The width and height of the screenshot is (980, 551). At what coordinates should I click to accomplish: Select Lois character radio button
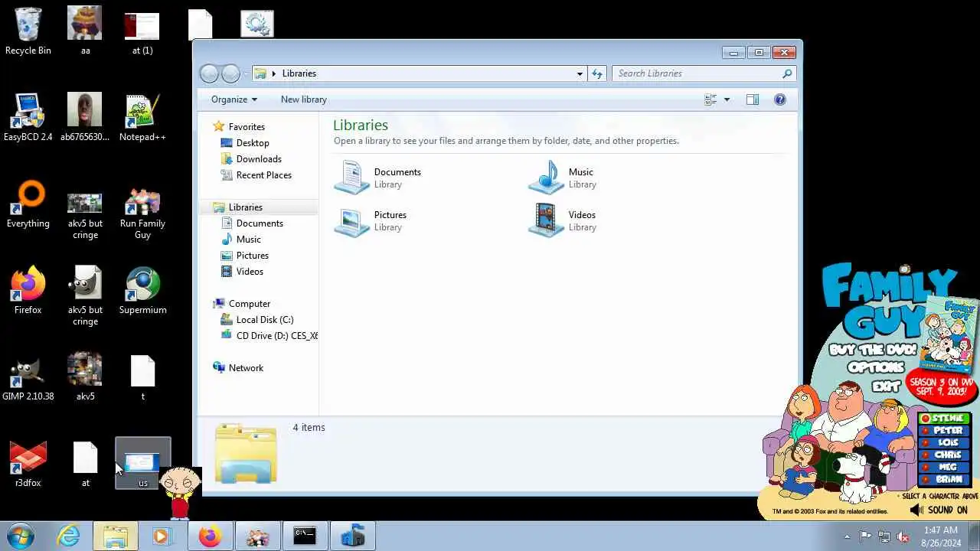(x=926, y=443)
